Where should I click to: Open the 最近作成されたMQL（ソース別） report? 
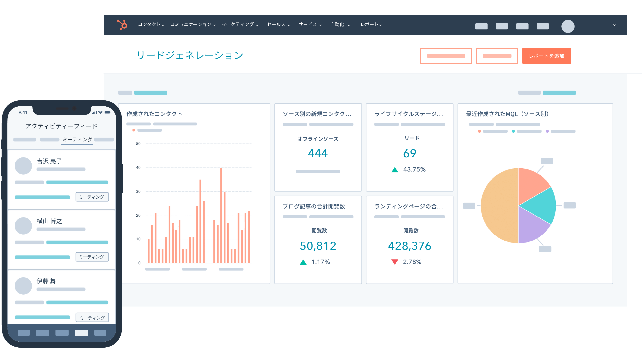pyautogui.click(x=507, y=114)
